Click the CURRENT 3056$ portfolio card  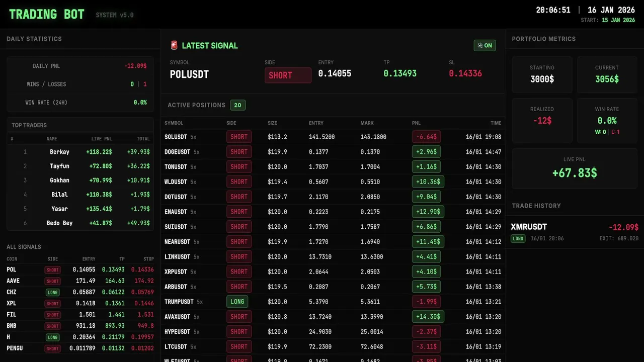tap(607, 74)
